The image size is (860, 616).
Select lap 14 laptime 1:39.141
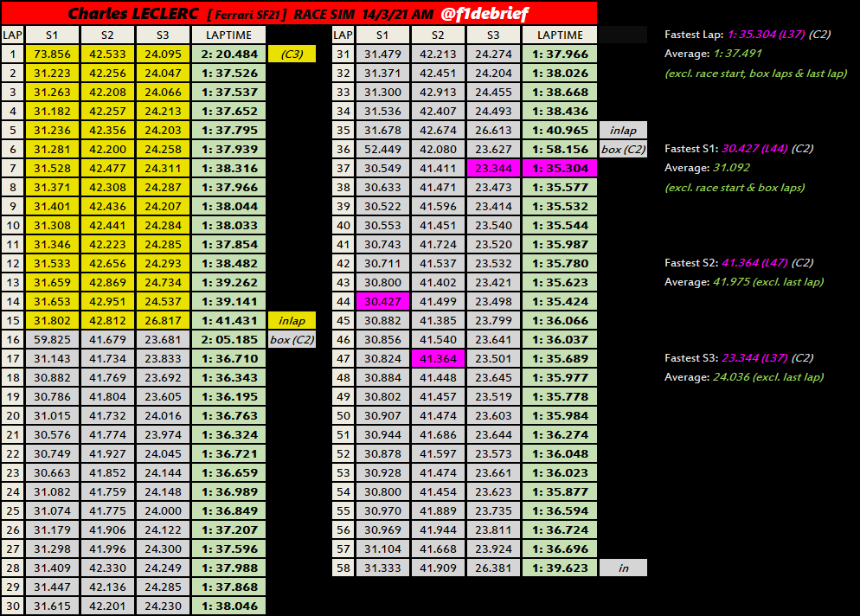(x=228, y=301)
